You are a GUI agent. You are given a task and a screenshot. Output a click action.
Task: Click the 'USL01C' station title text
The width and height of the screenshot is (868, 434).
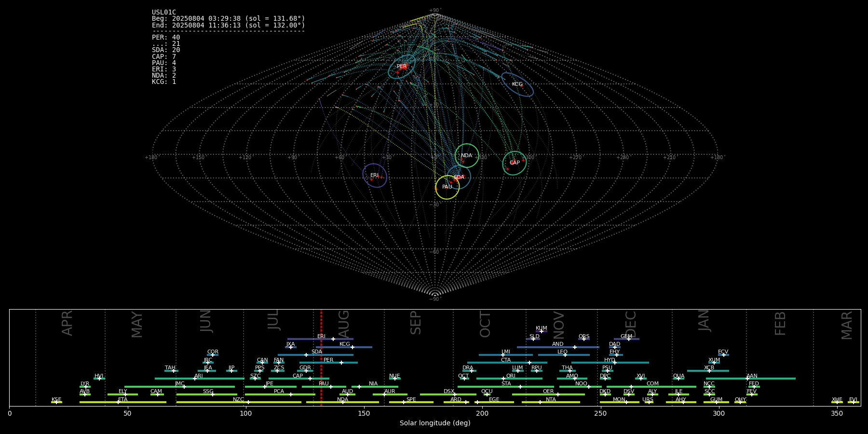point(164,13)
